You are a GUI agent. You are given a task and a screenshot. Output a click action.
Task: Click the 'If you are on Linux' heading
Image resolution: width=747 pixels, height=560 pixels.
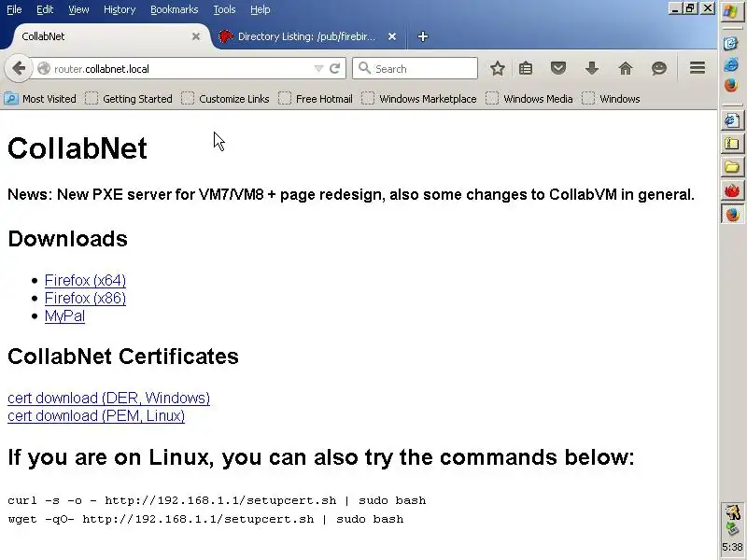pyautogui.click(x=321, y=456)
